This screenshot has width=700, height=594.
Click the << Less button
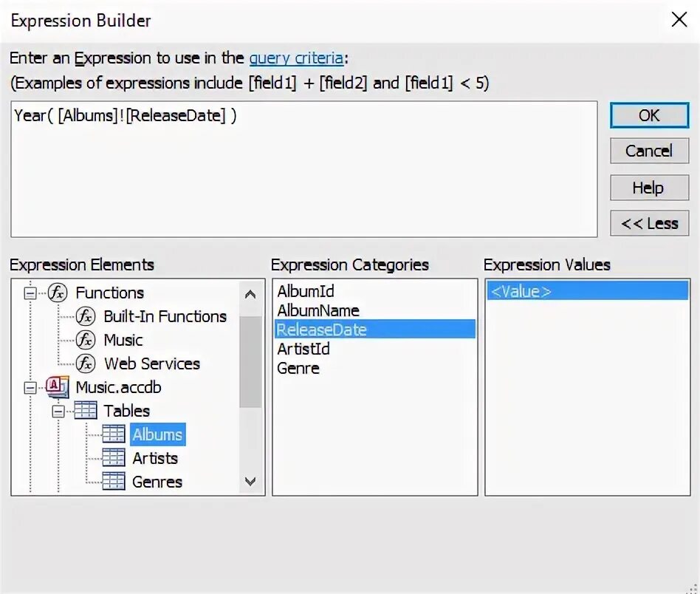649,223
